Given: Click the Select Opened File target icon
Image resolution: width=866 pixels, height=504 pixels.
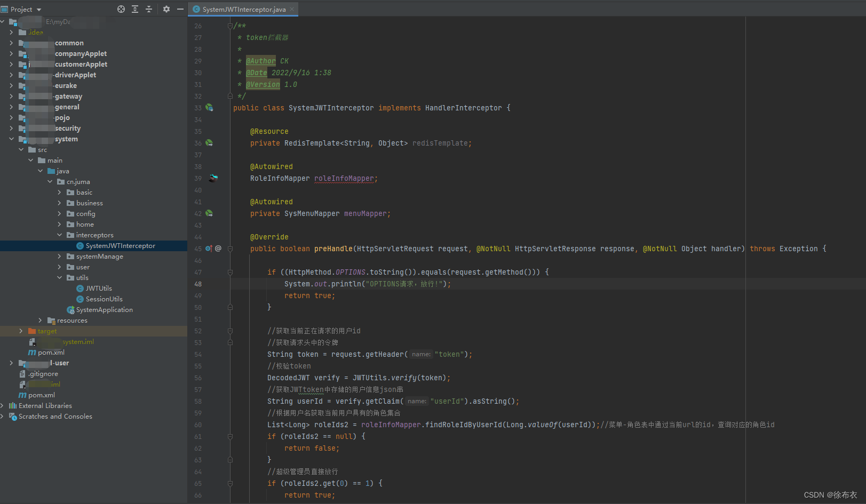Looking at the screenshot, I should pos(121,9).
